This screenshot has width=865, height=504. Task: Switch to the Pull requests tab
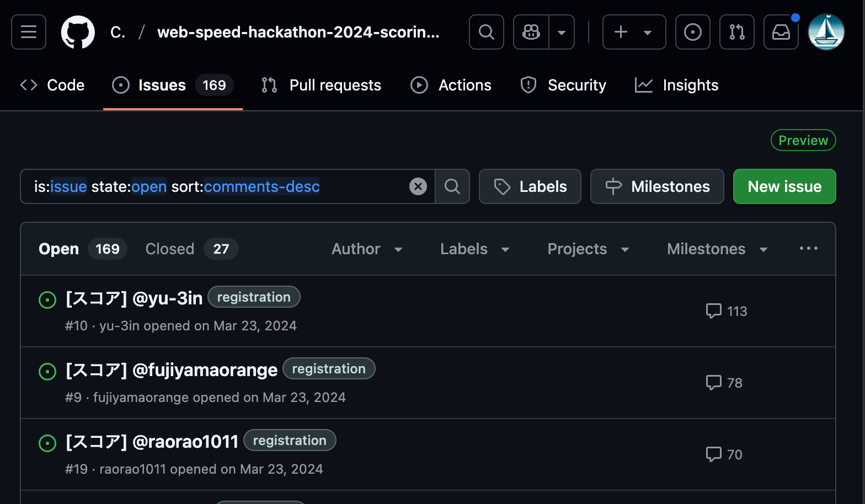[322, 85]
